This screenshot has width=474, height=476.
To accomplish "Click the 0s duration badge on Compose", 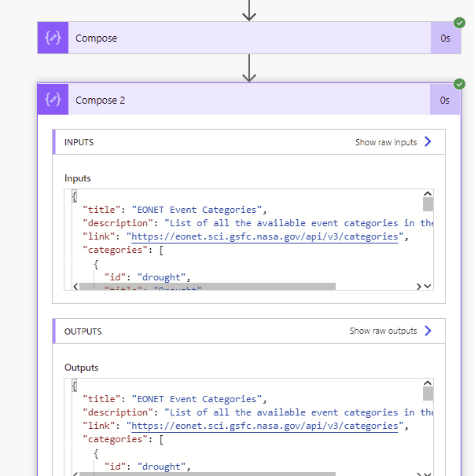I will (446, 38).
